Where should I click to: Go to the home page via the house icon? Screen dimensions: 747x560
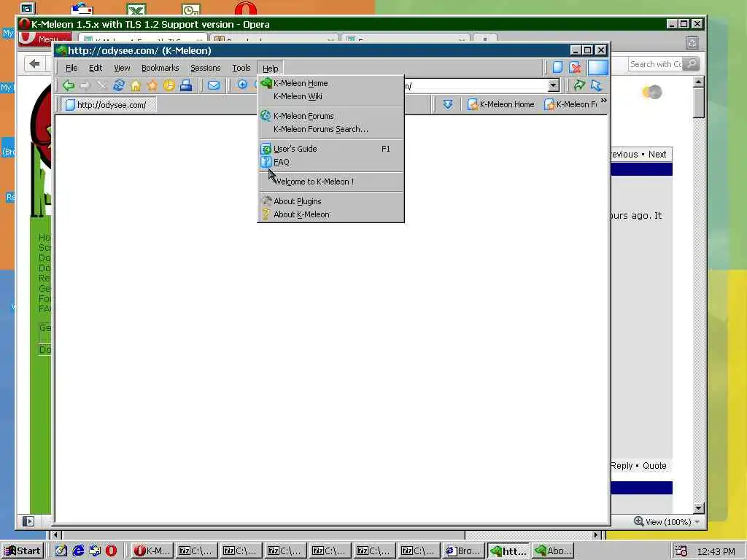click(136, 86)
